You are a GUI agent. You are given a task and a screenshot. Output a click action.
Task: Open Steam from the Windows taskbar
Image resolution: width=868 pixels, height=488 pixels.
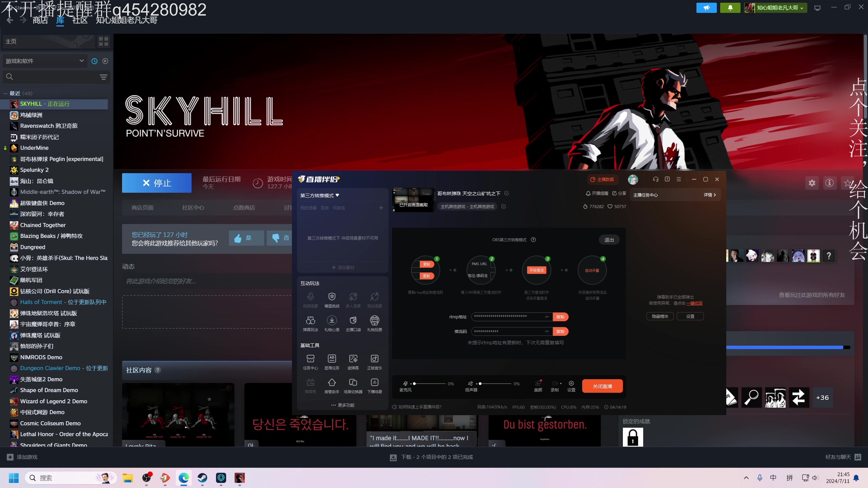pos(202,478)
